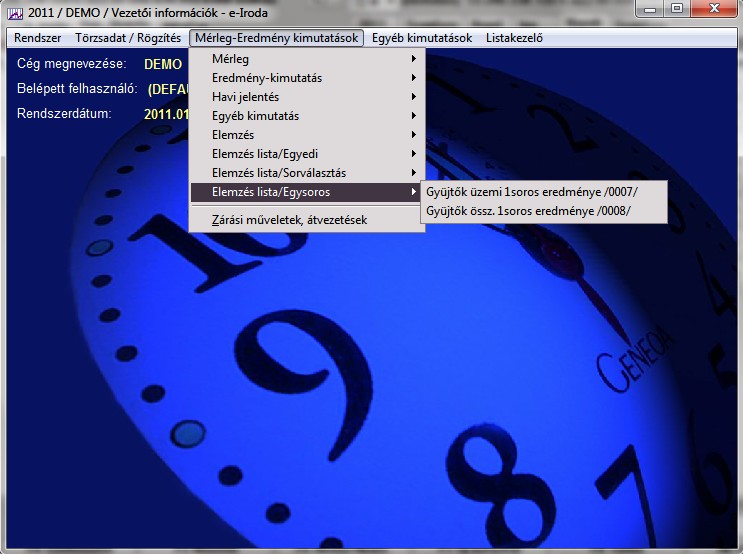Open the Törzsadat / Rögzítés menu
The image size is (743, 554).
tap(128, 38)
